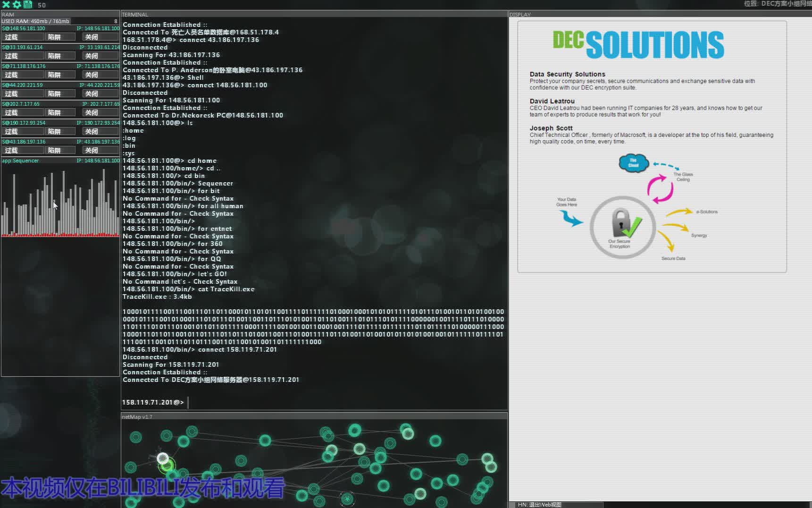Viewport: 812px width, 508px height.
Task: Click the app:Sequencer entry in the RAM panel
Action: click(21, 161)
